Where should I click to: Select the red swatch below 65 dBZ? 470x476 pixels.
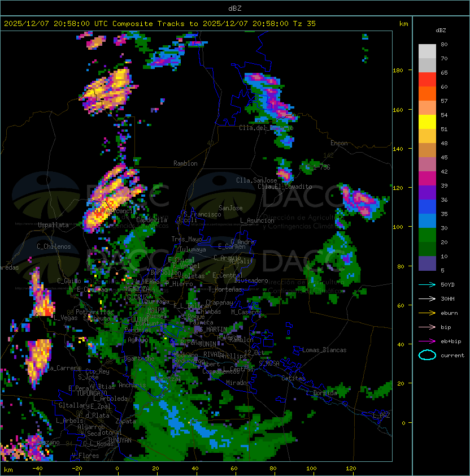click(x=427, y=80)
